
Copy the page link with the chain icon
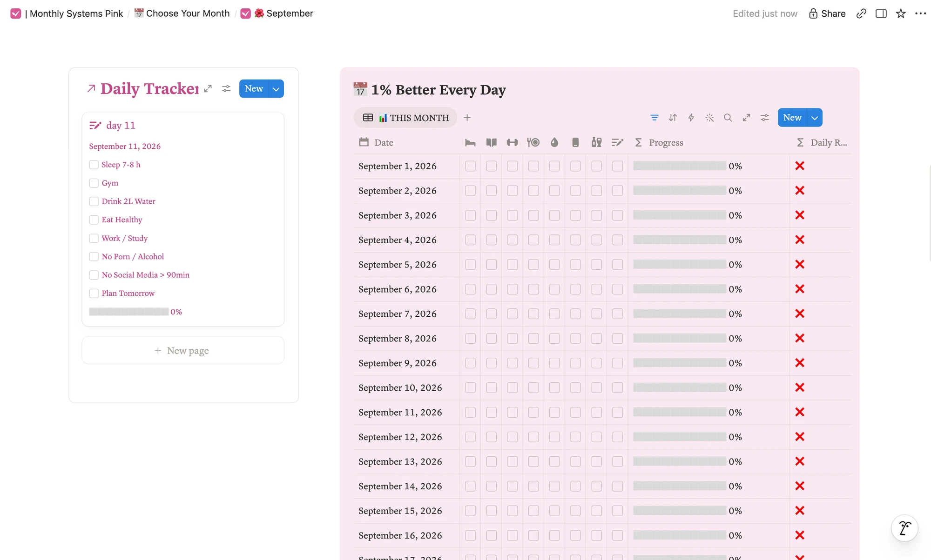pyautogui.click(x=861, y=13)
